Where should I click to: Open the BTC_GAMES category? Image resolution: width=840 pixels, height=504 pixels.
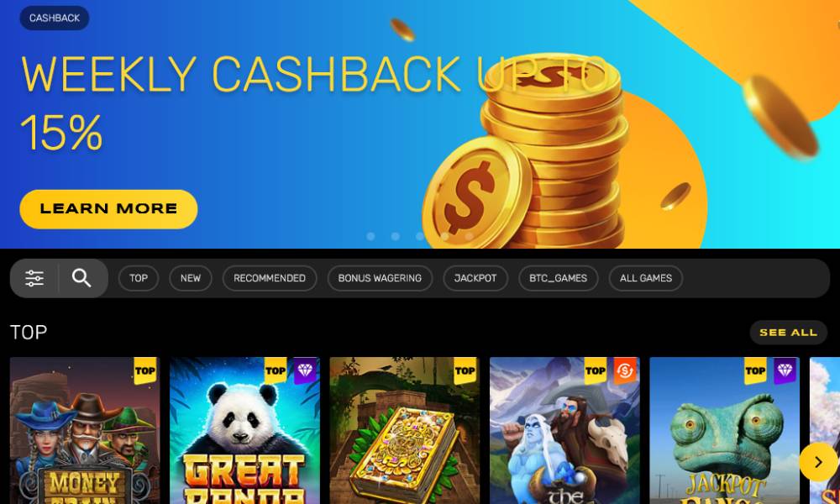click(x=559, y=279)
